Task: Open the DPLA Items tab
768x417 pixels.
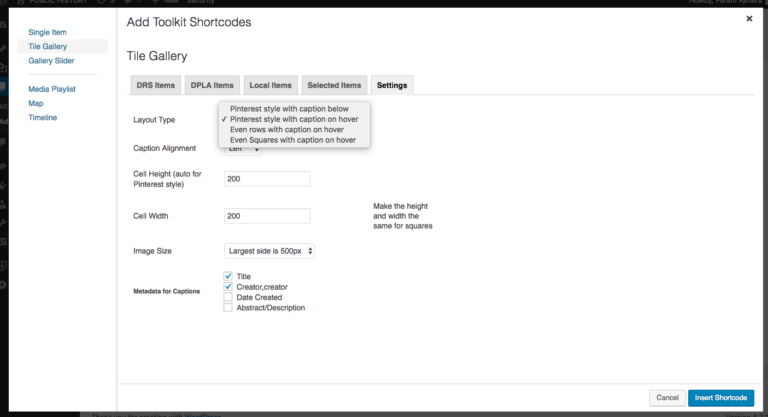Action: (x=212, y=86)
